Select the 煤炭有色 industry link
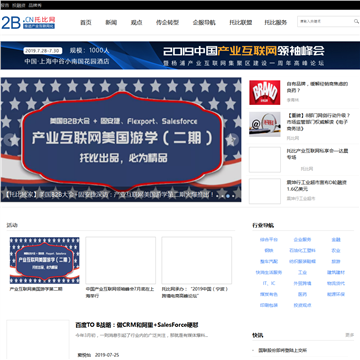Viewport: 360px width, 360px height. click(x=269, y=294)
